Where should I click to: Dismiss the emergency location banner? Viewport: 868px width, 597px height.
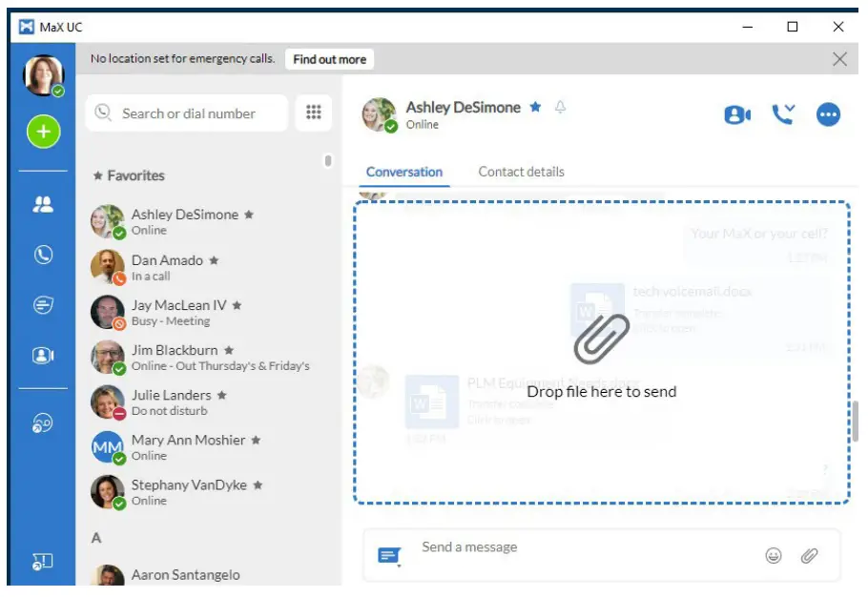coord(839,58)
